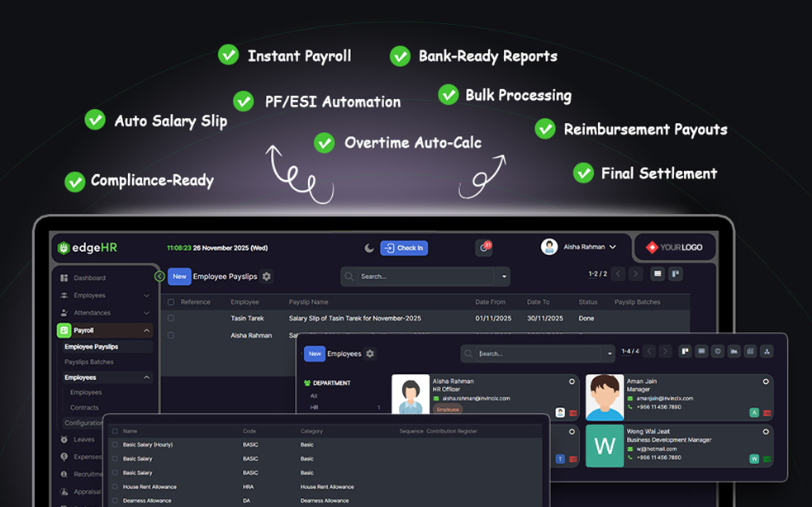Click the Check In button

[404, 248]
